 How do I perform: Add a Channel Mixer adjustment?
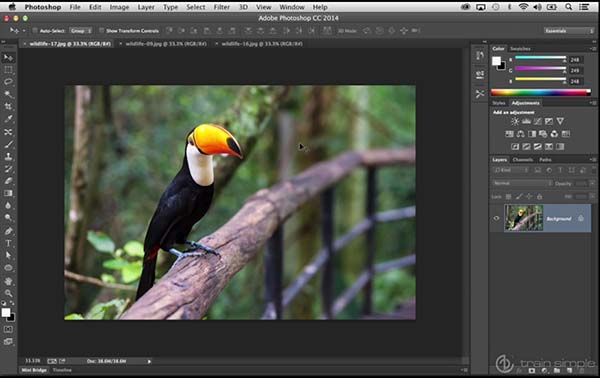pos(554,134)
